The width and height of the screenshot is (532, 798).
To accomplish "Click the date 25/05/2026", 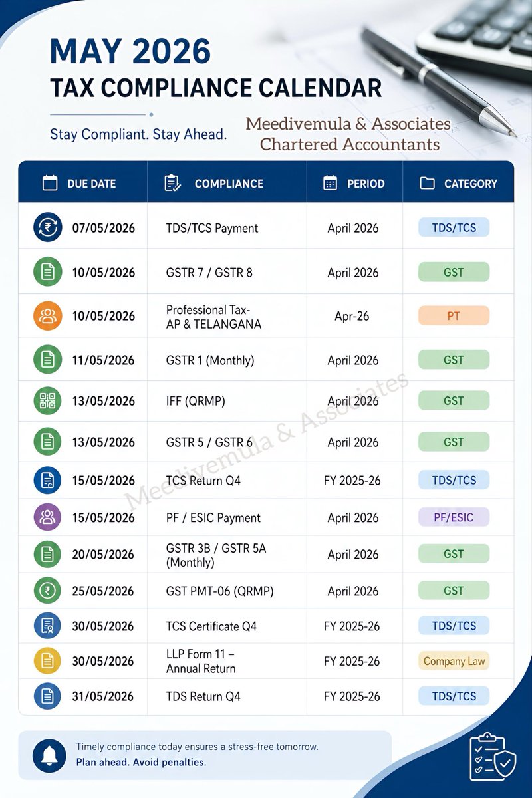I will (104, 591).
